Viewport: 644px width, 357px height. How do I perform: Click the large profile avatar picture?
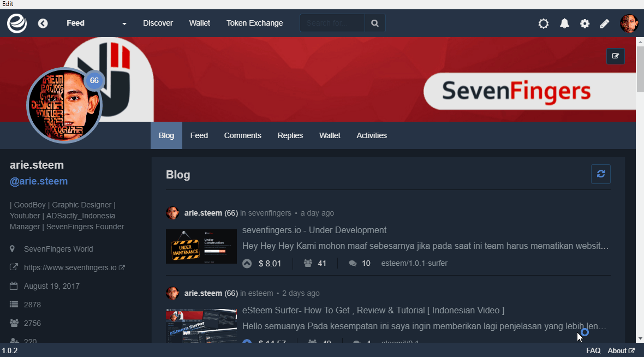64,105
